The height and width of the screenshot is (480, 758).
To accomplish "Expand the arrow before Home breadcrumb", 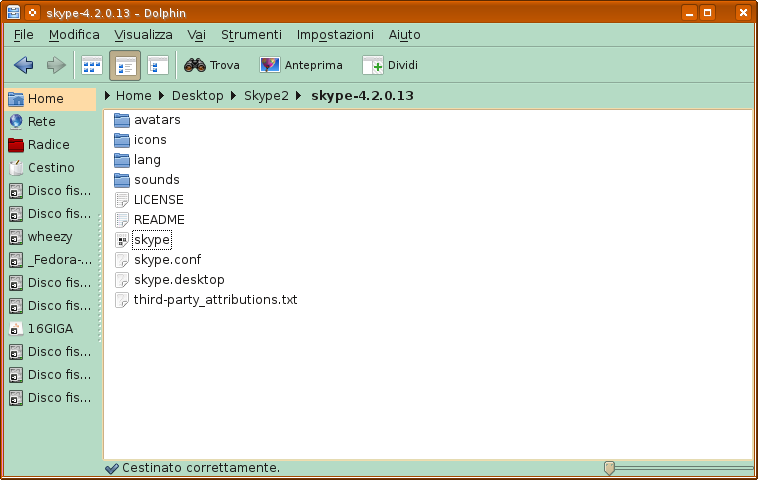I will tap(107, 96).
